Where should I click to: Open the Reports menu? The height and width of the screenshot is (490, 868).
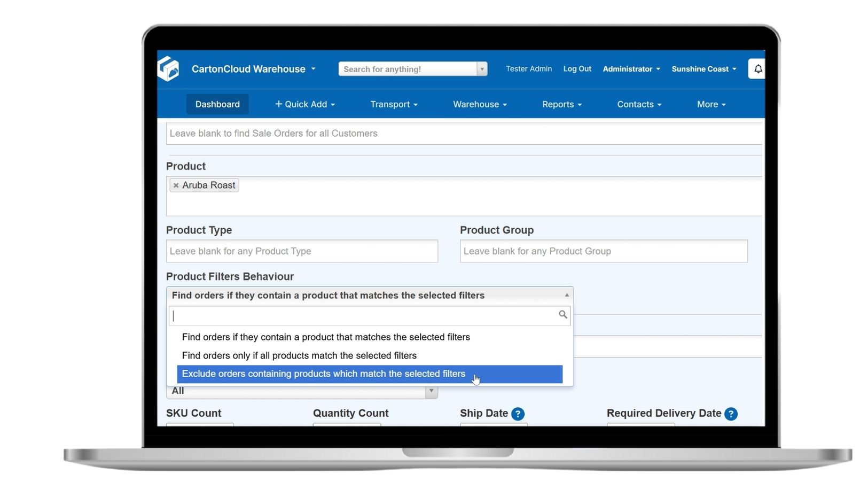[x=562, y=104]
